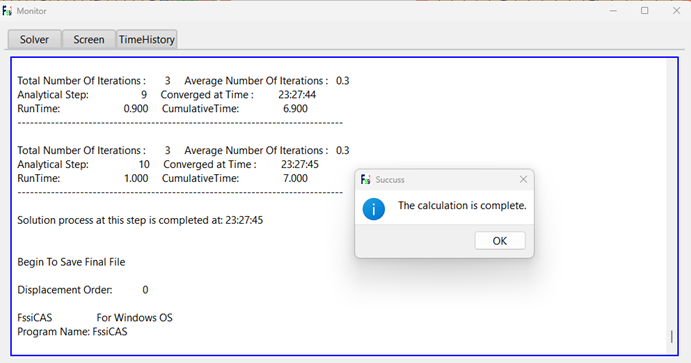
Task: Click the CumulativeTime 7.000 value
Action: 295,178
